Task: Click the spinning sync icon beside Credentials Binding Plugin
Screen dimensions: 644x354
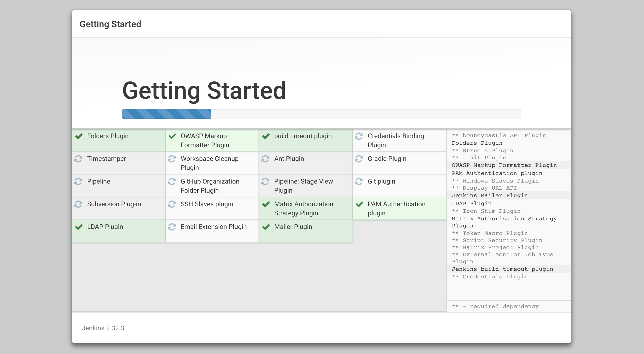Action: pos(359,136)
